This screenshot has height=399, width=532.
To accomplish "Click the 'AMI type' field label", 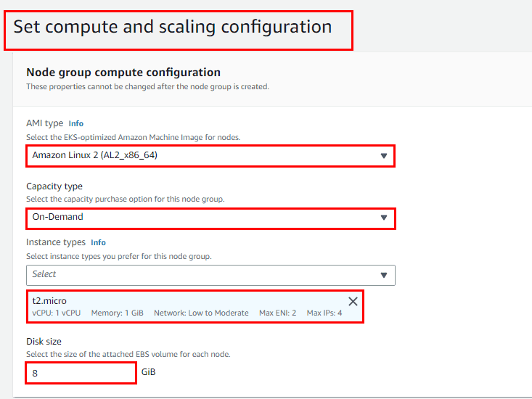I will point(45,124).
